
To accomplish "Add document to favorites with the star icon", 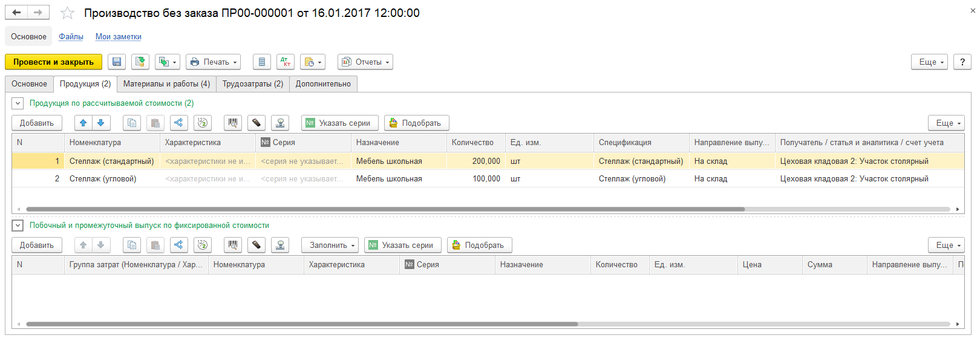I will point(67,13).
